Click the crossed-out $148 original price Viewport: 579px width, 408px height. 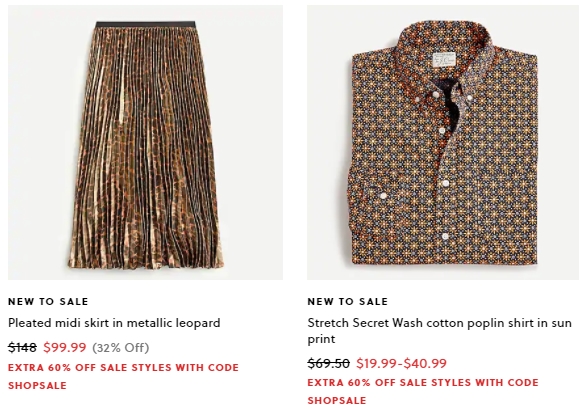click(x=22, y=347)
